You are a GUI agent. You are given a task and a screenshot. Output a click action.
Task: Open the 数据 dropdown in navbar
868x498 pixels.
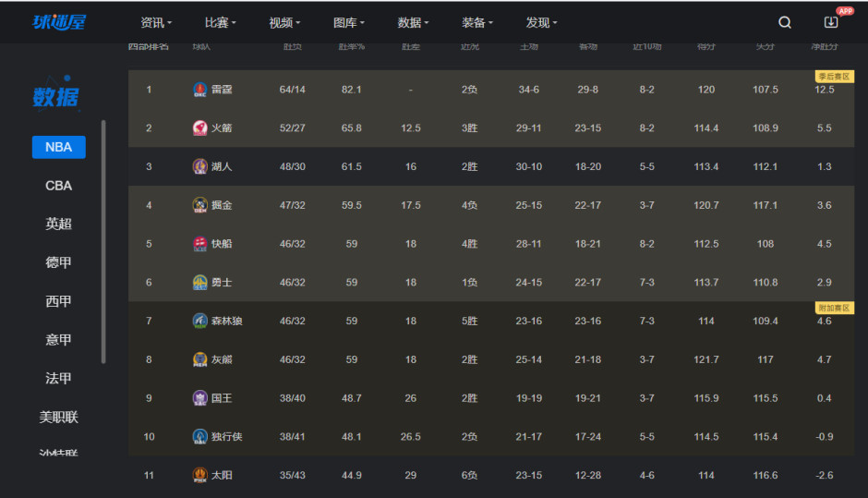[x=413, y=23]
